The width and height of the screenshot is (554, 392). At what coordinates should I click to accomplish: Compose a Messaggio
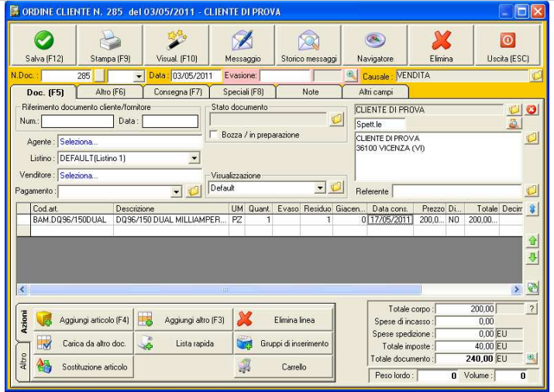point(243,45)
